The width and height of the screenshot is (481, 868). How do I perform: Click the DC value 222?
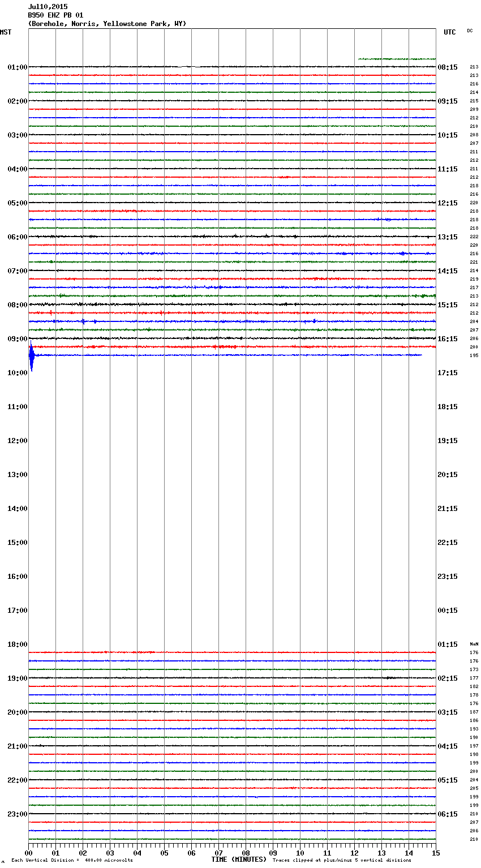click(x=474, y=237)
